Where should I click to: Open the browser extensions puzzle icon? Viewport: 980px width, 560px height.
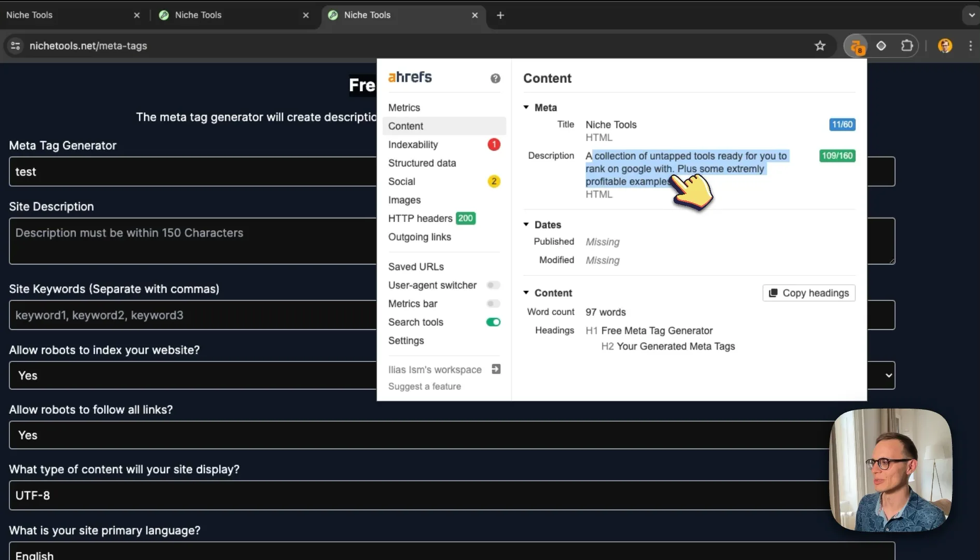pyautogui.click(x=907, y=46)
